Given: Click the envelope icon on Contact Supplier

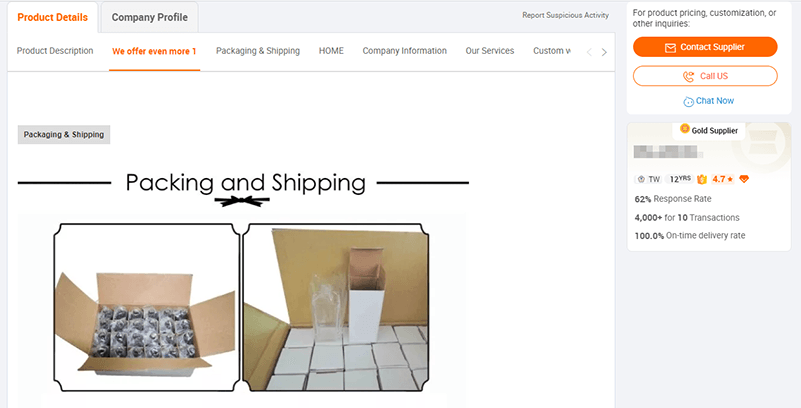Looking at the screenshot, I should coord(670,47).
